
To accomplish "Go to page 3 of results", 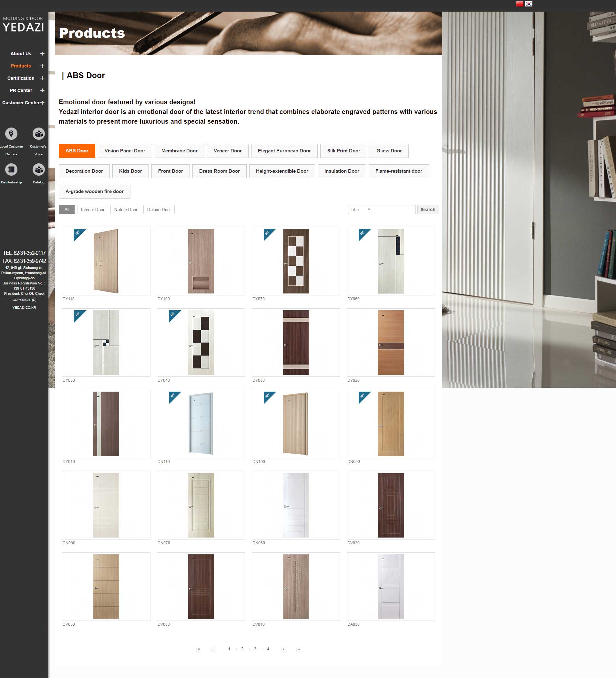I will 255,649.
